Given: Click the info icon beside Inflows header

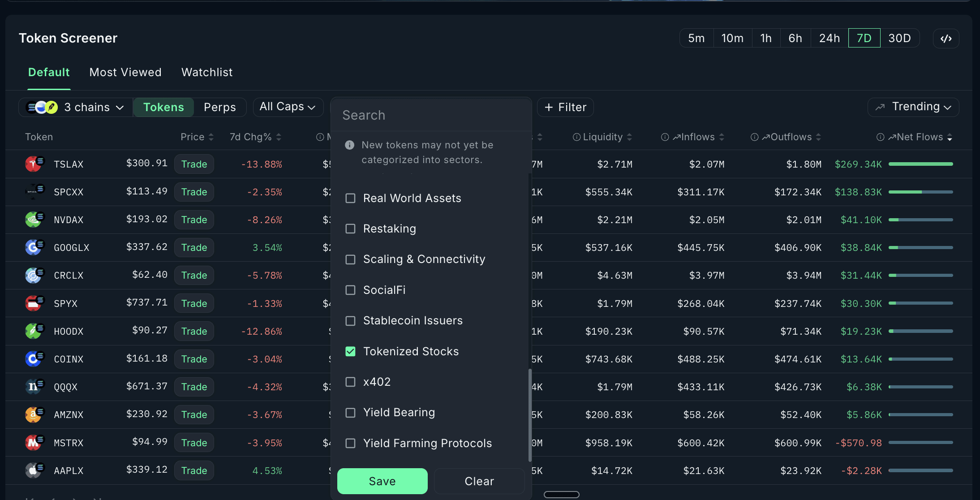Looking at the screenshot, I should click(665, 137).
